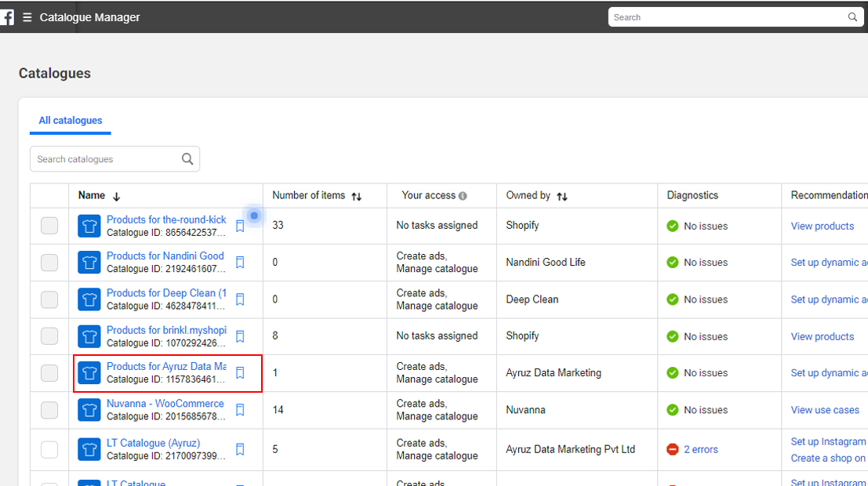Tick the checkbox for Nuvanna - WooCommerce

49,410
